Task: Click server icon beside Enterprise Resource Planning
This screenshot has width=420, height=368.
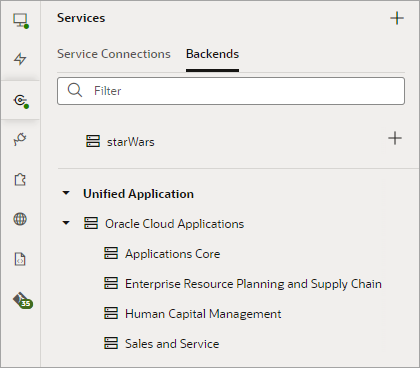Action: 111,283
